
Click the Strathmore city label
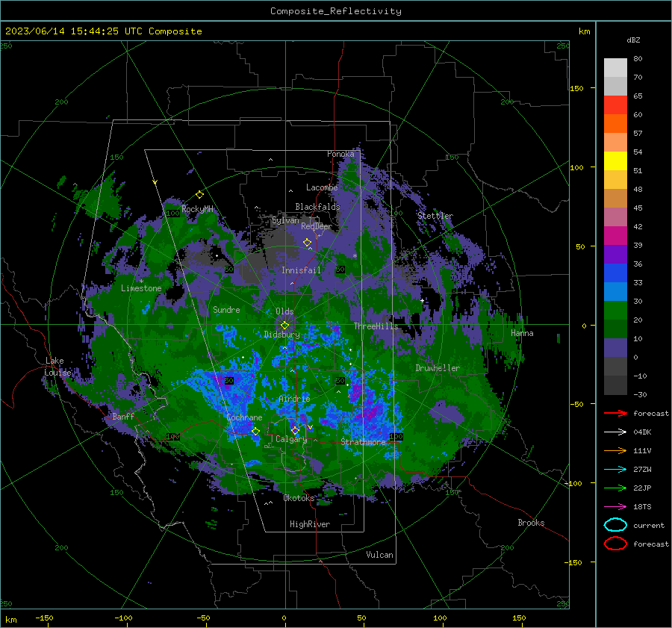[x=364, y=442]
